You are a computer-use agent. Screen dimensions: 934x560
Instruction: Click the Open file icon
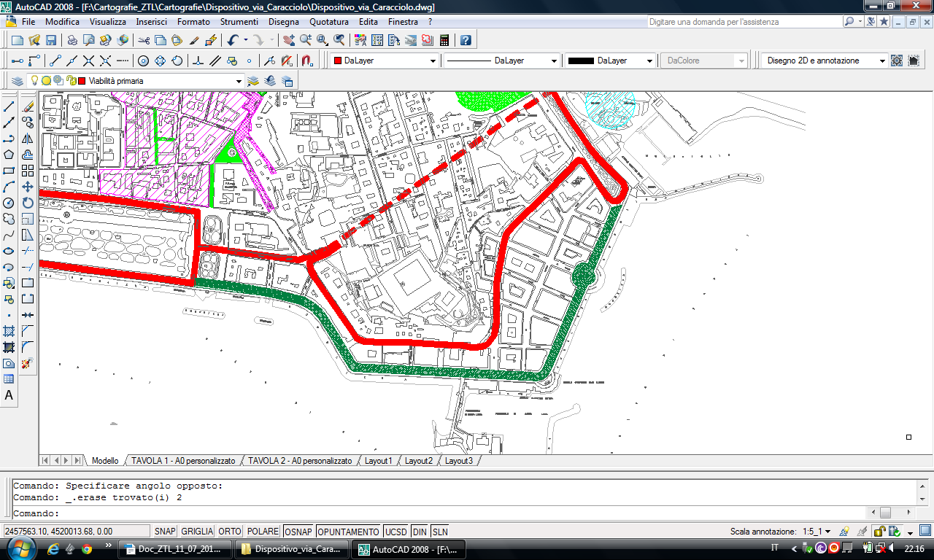point(34,40)
